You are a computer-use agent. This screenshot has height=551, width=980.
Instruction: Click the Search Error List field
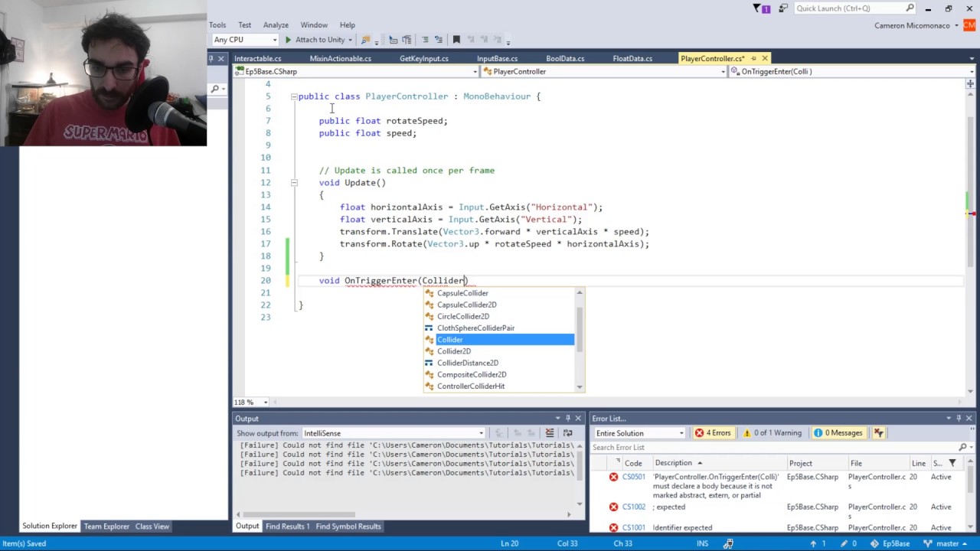774,448
